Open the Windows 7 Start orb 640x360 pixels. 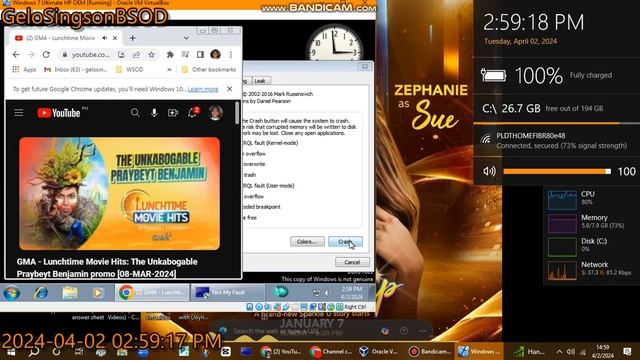[x=11, y=293]
